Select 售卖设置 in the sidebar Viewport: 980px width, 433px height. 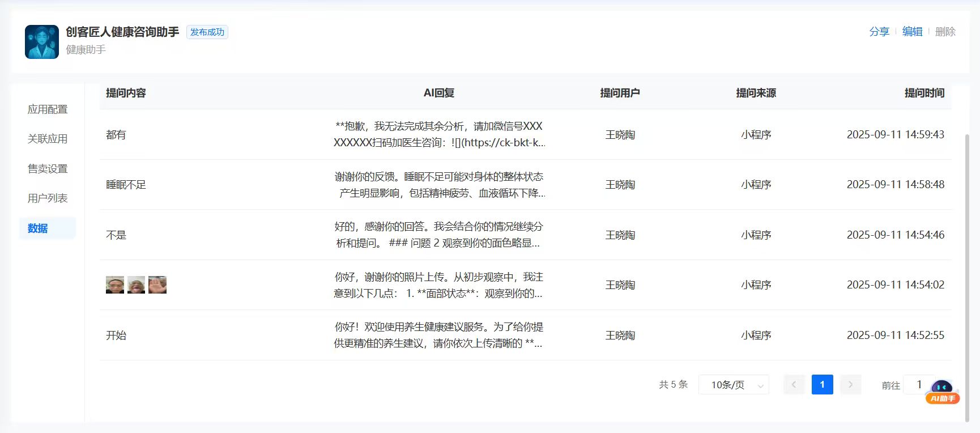pyautogui.click(x=48, y=169)
